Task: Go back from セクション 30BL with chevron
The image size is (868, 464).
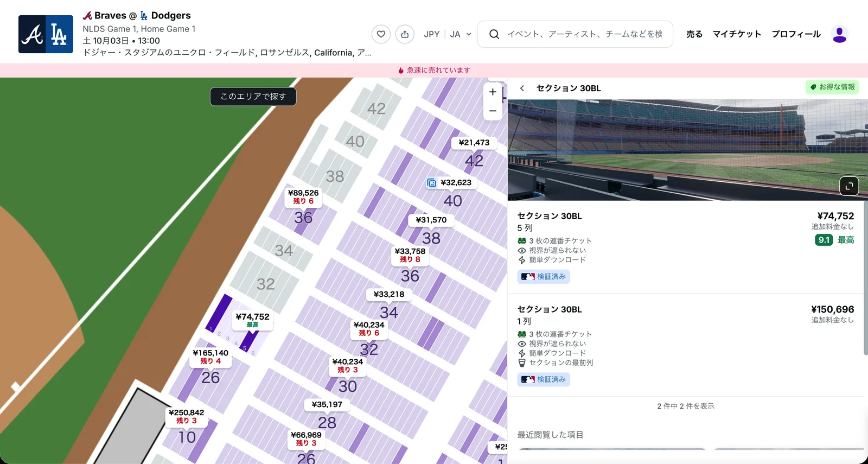Action: point(522,88)
